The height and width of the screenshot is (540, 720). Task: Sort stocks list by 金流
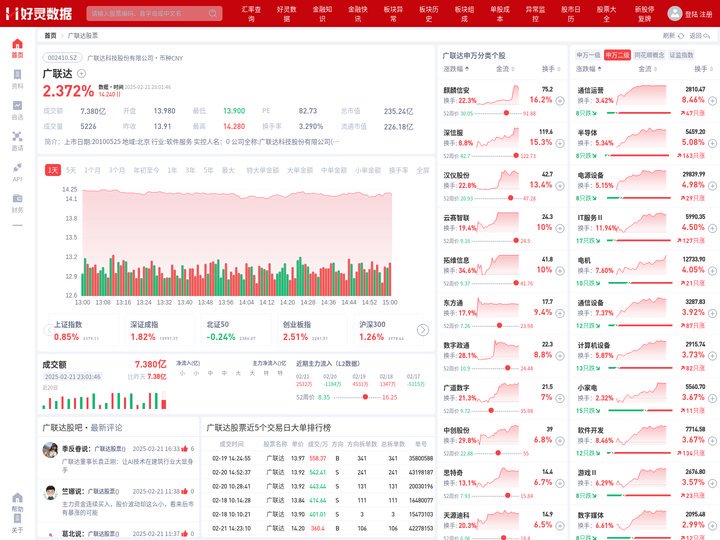pyautogui.click(x=505, y=69)
